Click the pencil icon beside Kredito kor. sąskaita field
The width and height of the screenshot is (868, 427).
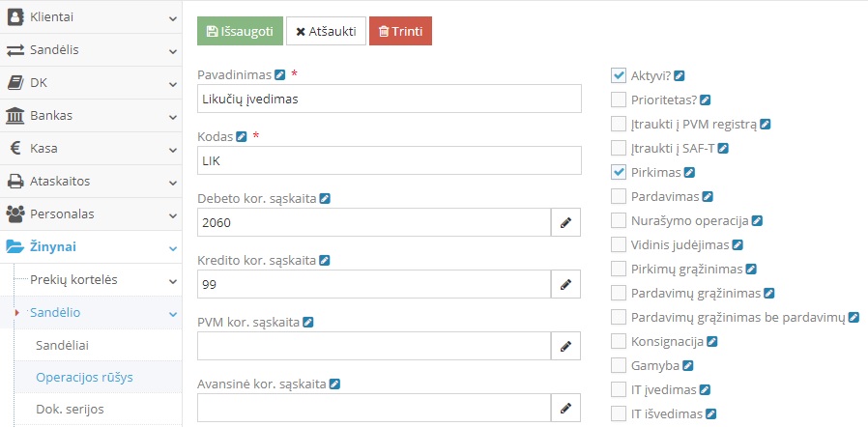[565, 284]
